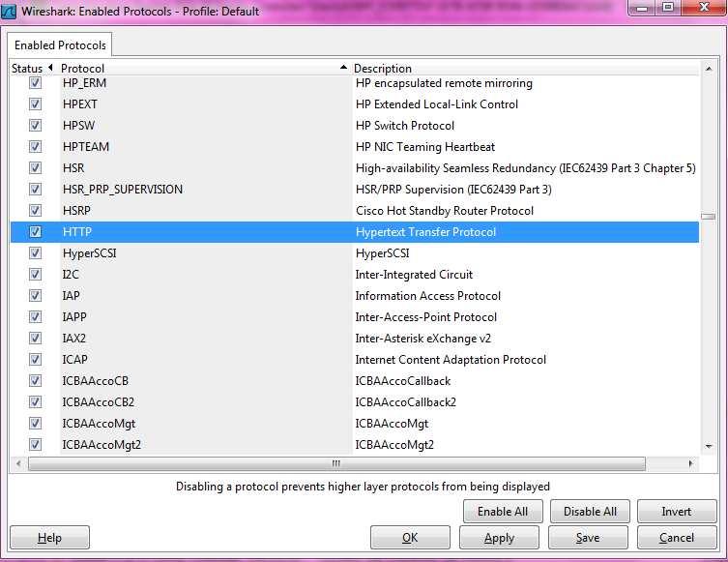This screenshot has height=562, width=728.
Task: Select the ICAP protocol name
Action: 74,360
